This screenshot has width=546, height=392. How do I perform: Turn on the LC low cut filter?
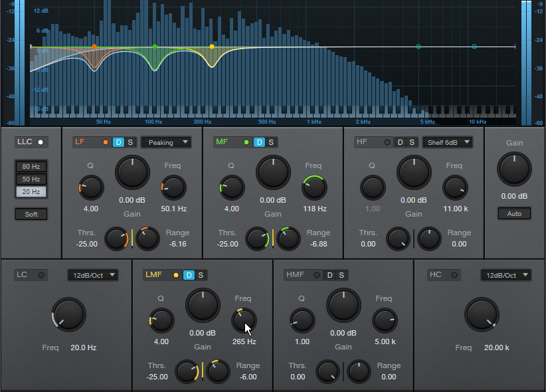[x=41, y=275]
